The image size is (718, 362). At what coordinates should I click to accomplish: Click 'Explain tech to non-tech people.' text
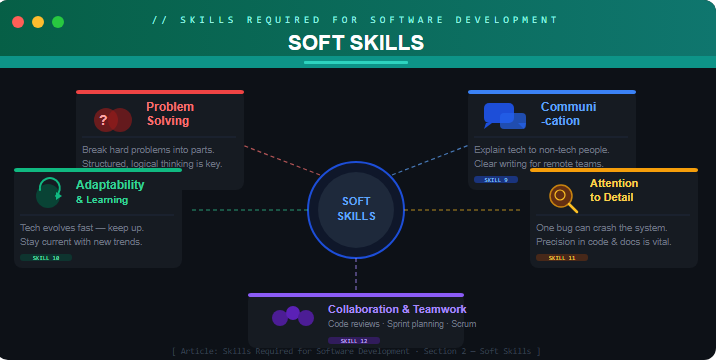click(x=542, y=150)
